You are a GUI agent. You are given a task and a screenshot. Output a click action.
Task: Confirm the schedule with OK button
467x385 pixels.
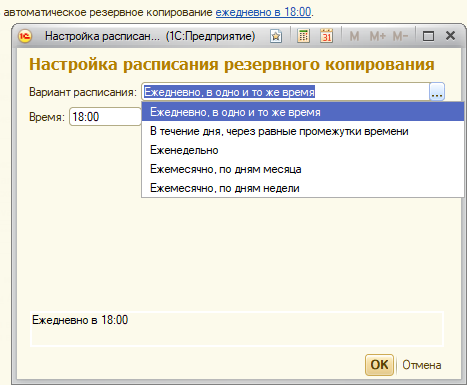(x=379, y=365)
